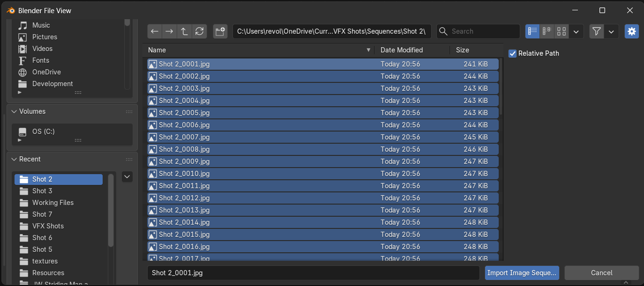Open filter settings dropdown arrow
Viewport: 644px width, 286px height.
pyautogui.click(x=611, y=31)
